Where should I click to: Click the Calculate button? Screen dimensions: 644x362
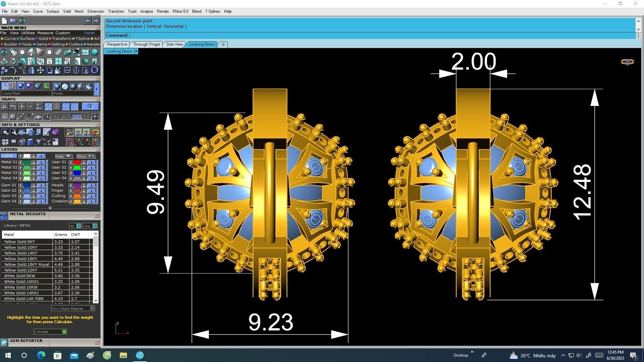pos(50,331)
